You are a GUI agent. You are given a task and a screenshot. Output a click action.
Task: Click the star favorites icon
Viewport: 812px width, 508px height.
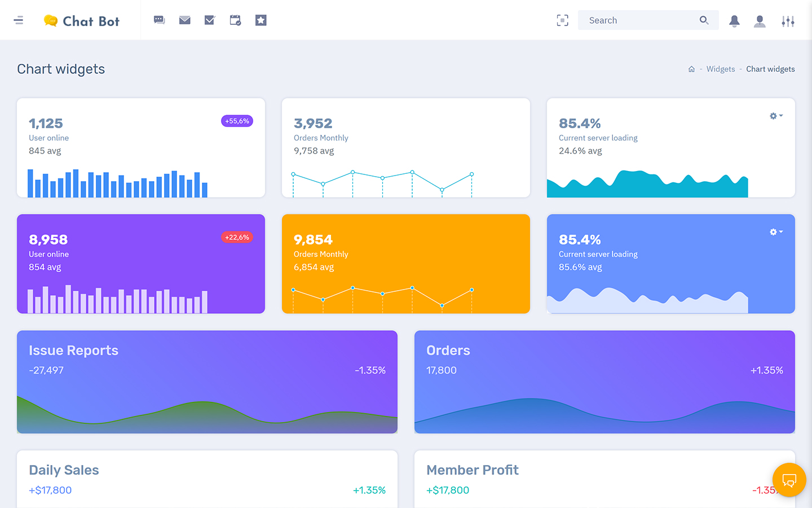(x=261, y=20)
